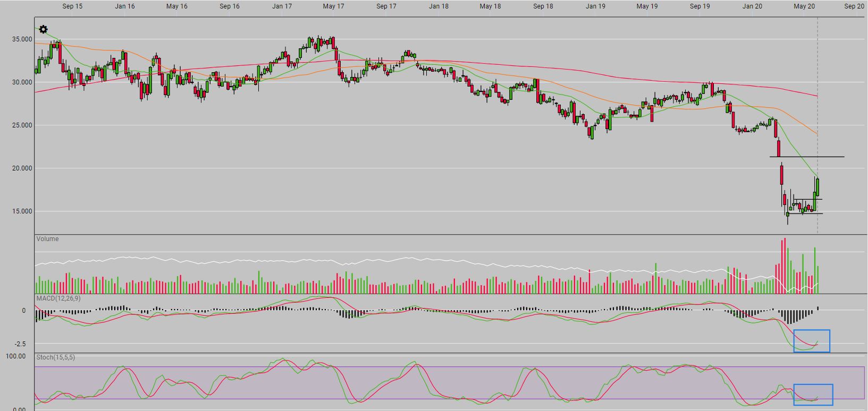Click the 25.000 price axis label
868x411 pixels.
[22, 125]
